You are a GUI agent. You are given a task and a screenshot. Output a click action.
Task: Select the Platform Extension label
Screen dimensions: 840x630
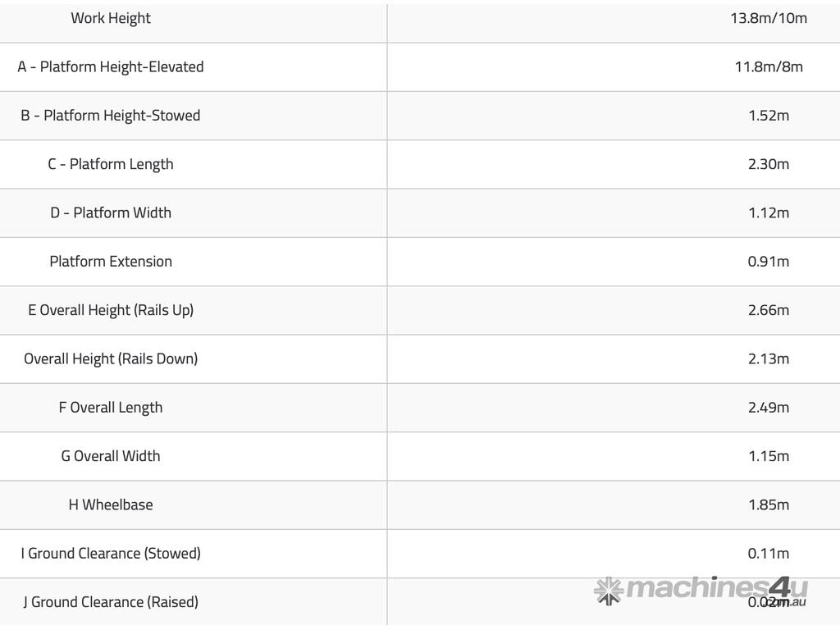pyautogui.click(x=111, y=262)
